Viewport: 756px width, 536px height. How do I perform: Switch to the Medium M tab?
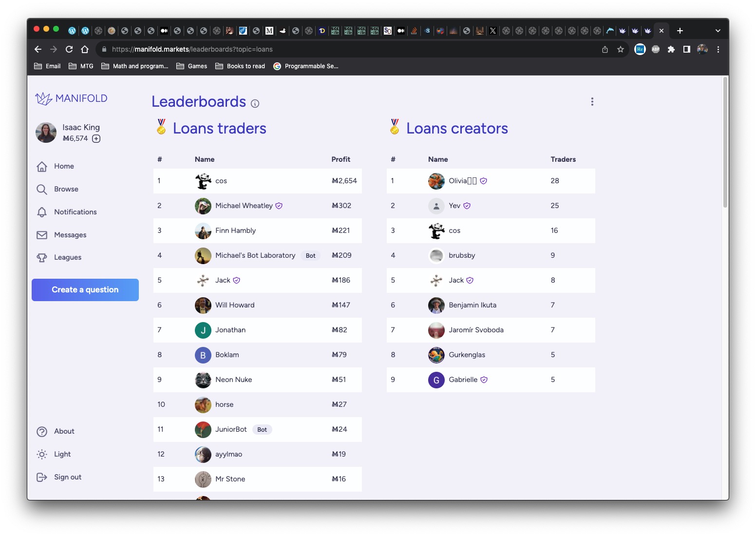(x=269, y=31)
